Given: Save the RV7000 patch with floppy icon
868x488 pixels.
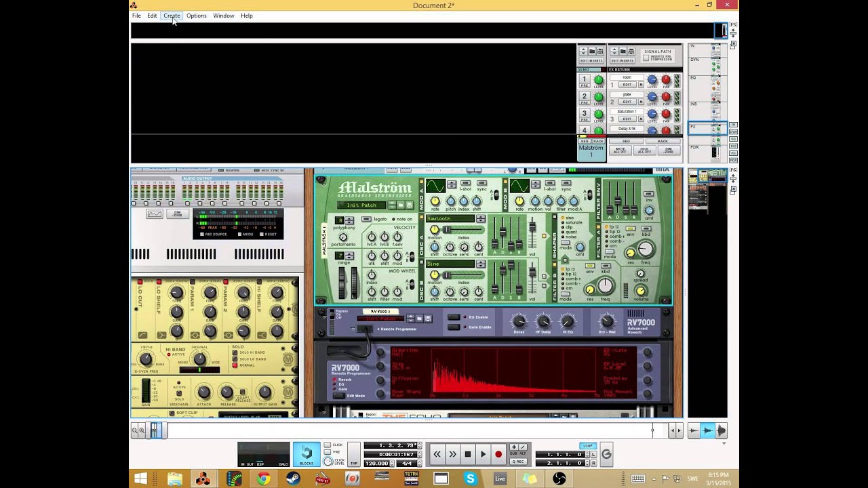Looking at the screenshot, I should [428, 318].
